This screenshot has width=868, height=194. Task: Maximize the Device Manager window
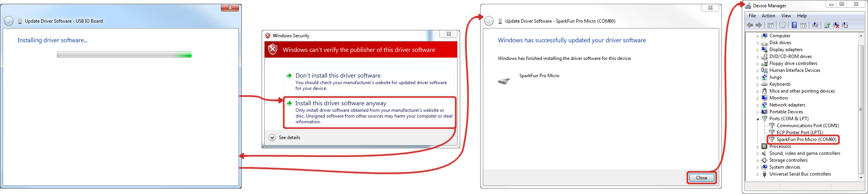[842, 4]
